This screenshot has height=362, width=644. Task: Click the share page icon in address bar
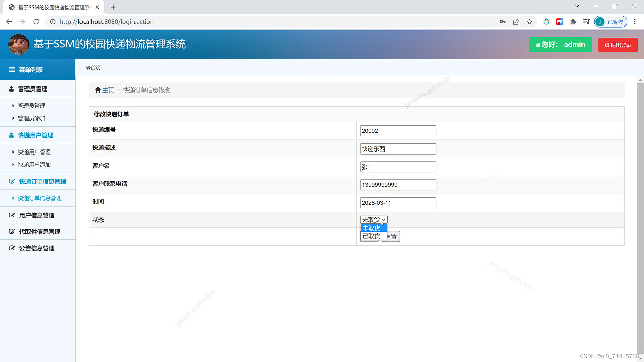tap(516, 22)
